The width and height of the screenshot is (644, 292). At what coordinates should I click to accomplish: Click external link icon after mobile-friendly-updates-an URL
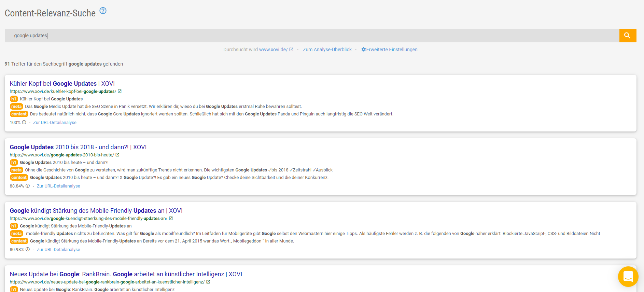pos(171,218)
